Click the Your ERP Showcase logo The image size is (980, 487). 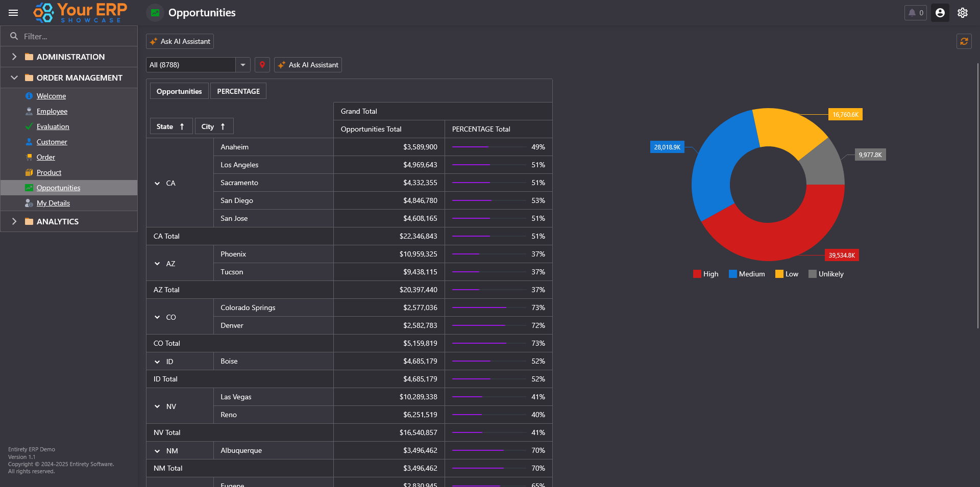click(x=80, y=13)
